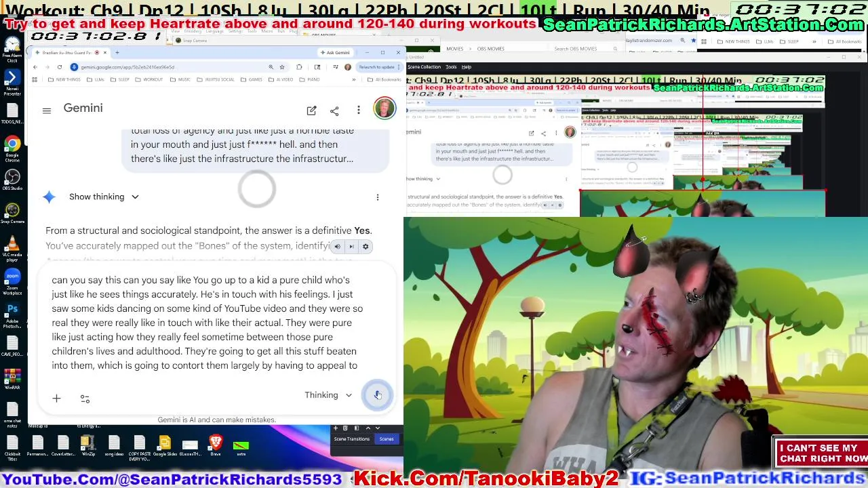Open the Gemini main menu hamburger icon
This screenshot has height=488, width=868.
click(47, 110)
